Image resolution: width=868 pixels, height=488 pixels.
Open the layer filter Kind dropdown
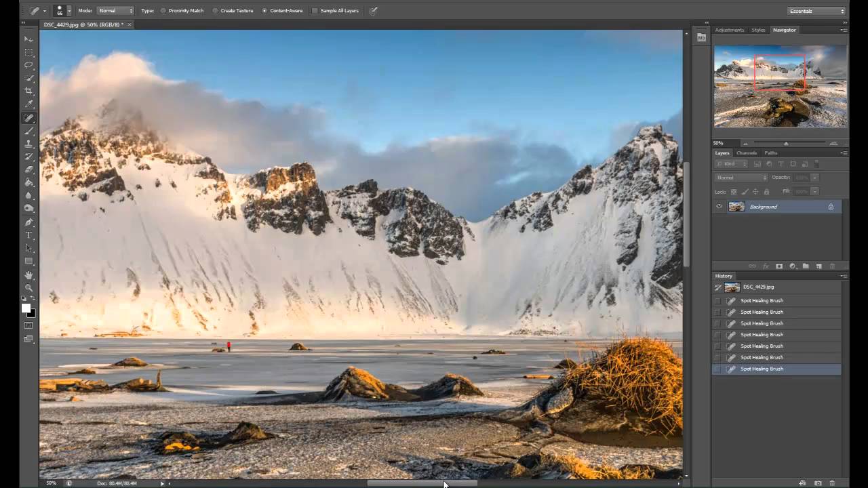[732, 164]
